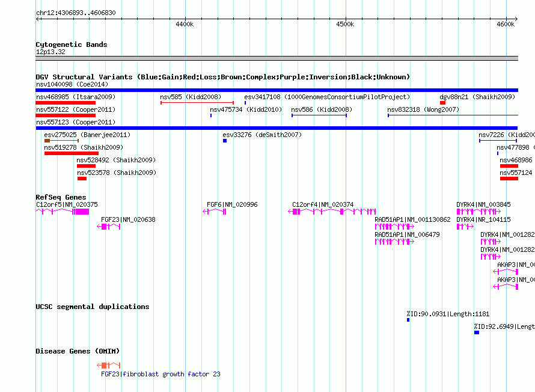Click the dgv88n21 (Shaikh2009) red marker

[442, 103]
